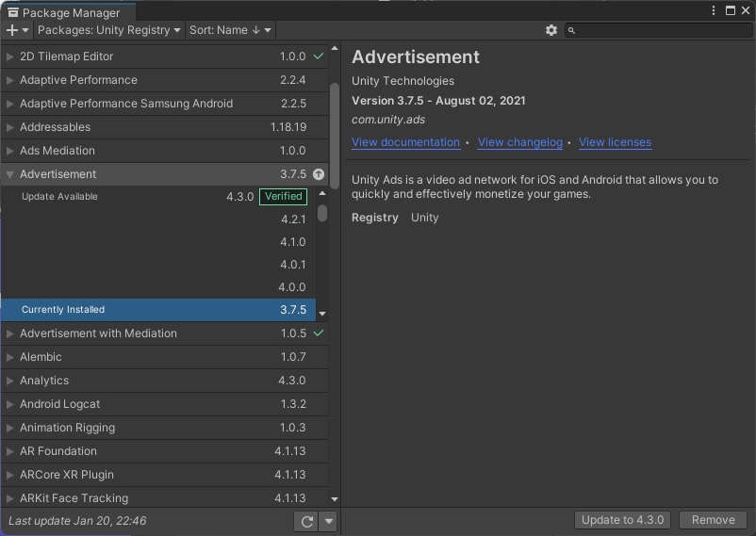Expand Adaptive Performance Samsung Android package

(x=9, y=105)
